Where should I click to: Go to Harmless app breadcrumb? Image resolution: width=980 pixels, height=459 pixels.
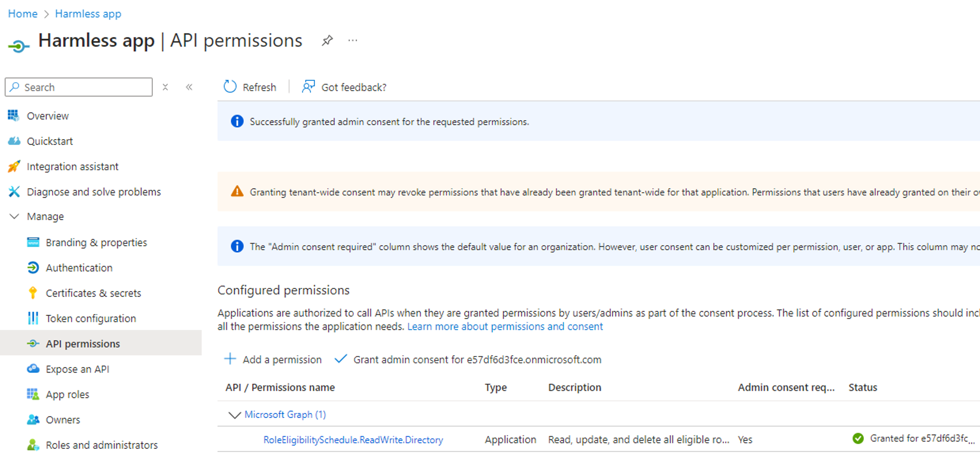coord(88,14)
